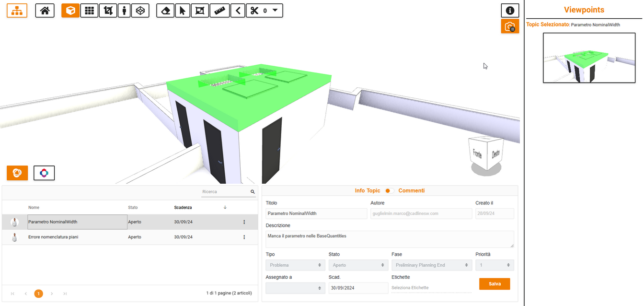644x306 pixels.
Task: Open the Assegnato a dropdown
Action: point(295,288)
